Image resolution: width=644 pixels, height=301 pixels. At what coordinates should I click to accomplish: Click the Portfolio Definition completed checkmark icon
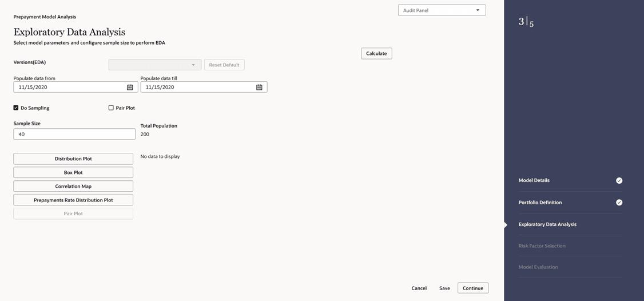[619, 203]
